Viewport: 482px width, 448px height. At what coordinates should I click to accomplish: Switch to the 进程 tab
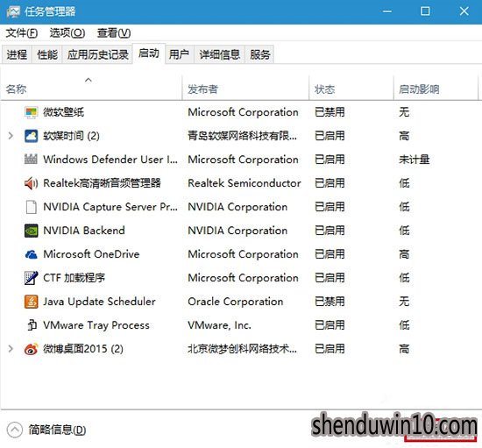tap(17, 54)
